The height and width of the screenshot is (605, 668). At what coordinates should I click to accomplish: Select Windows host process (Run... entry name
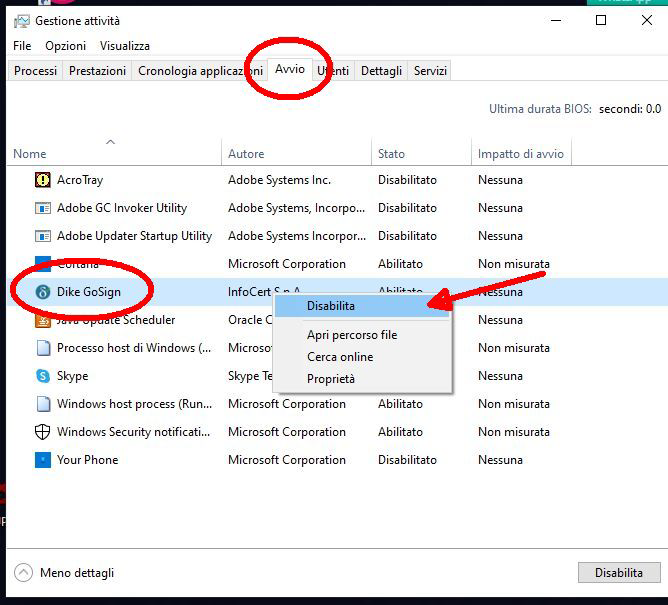point(135,404)
